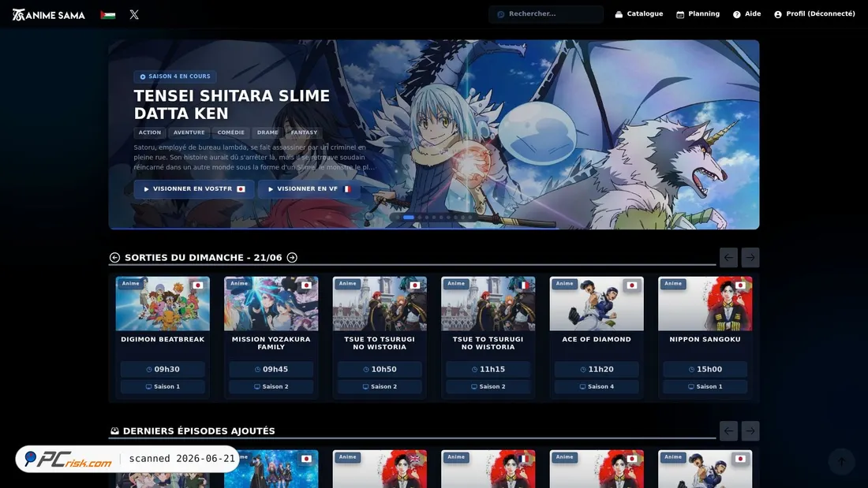Open Ace of Diamond thumbnail

597,304
